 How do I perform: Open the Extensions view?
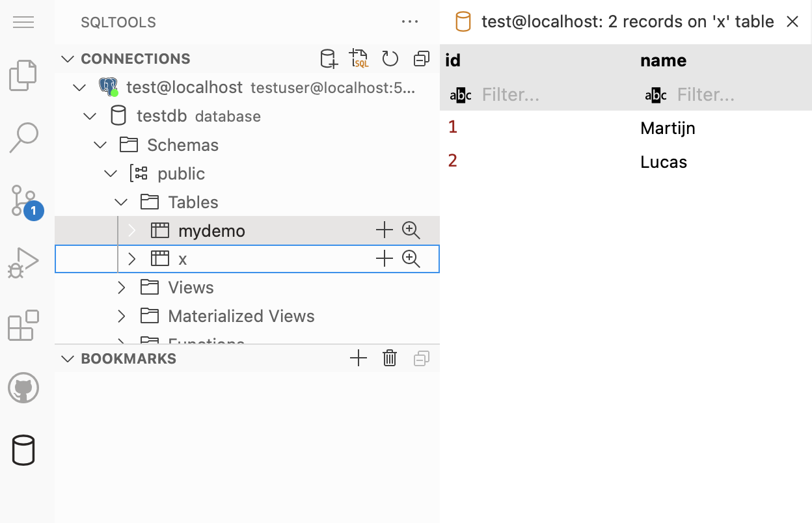coord(23,325)
